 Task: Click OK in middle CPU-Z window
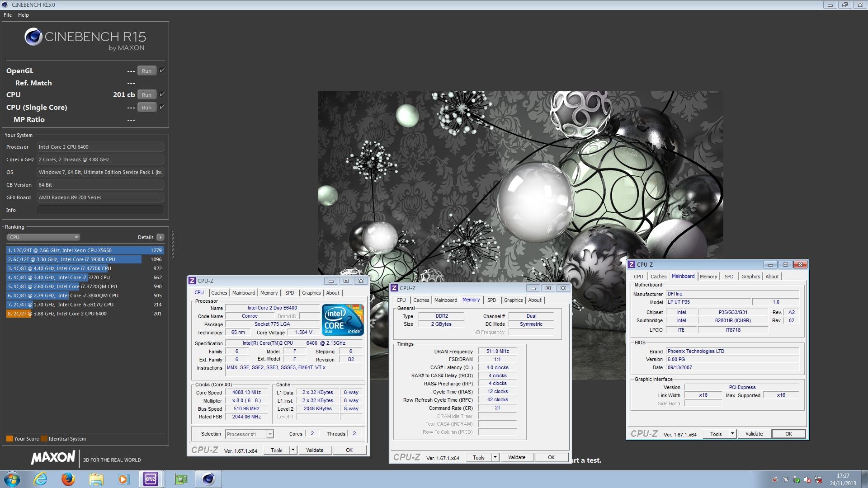[x=551, y=457]
